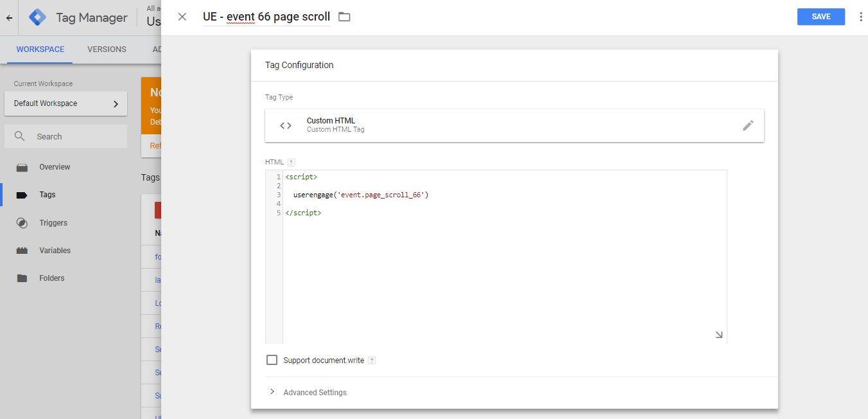Switch to the Versions tab

(107, 49)
